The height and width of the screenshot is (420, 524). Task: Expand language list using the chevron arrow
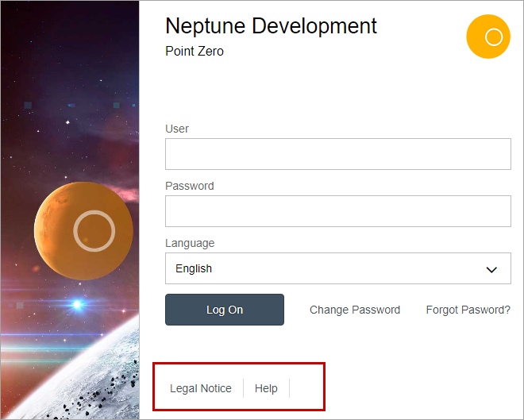pos(492,269)
